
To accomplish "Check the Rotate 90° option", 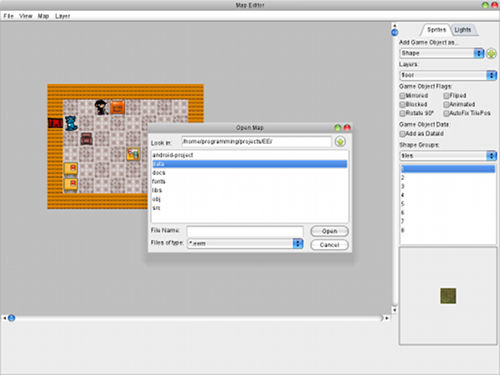I will pyautogui.click(x=402, y=113).
